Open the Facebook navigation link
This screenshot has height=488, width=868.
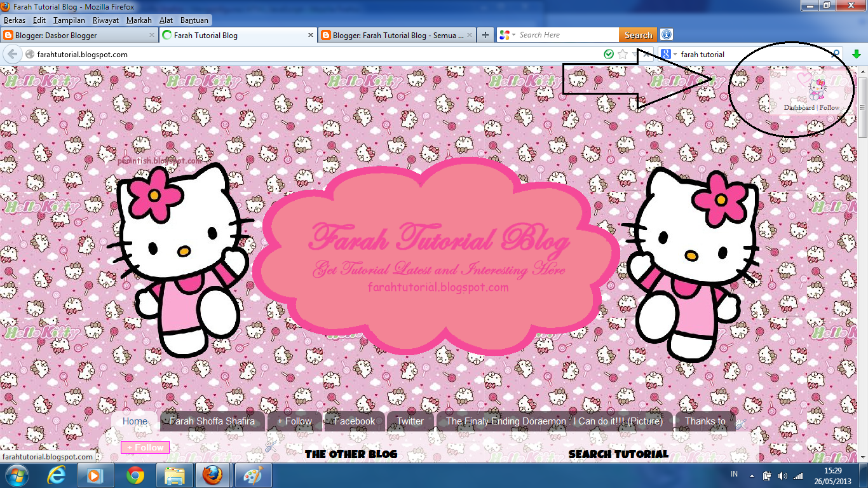(x=355, y=421)
